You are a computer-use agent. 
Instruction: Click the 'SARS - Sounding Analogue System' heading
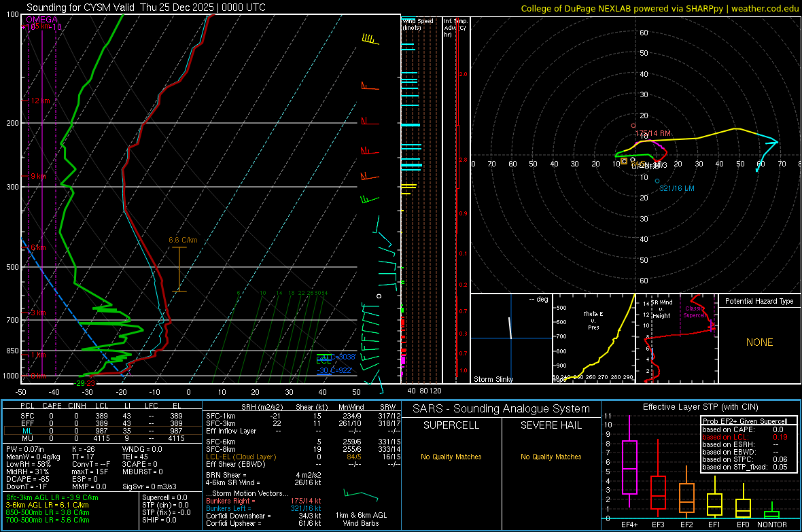501,409
